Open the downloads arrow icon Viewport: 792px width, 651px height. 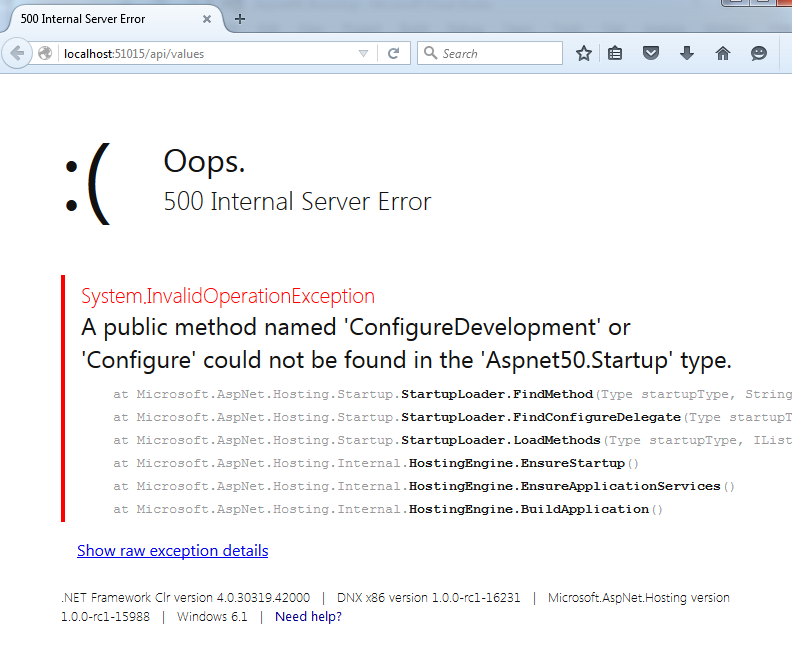click(x=687, y=54)
